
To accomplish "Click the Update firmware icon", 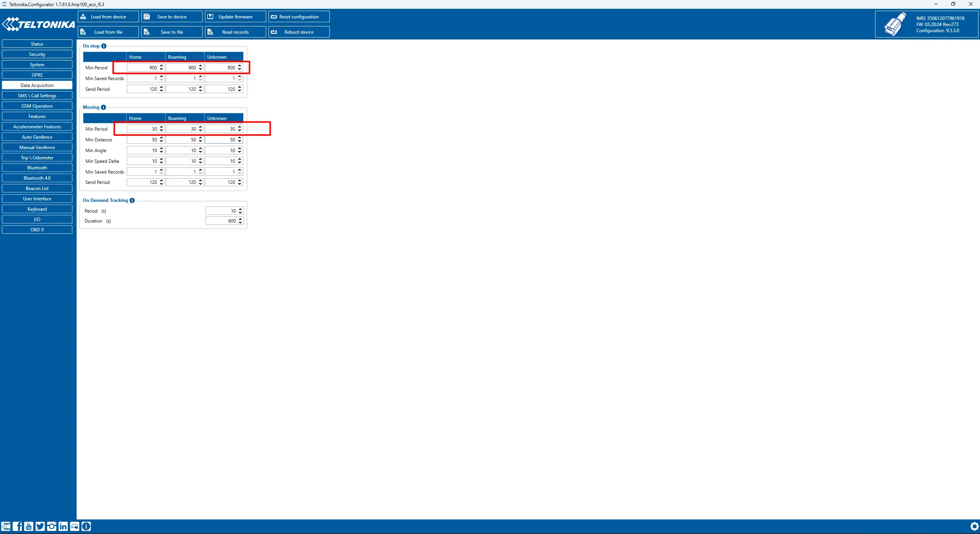I will [x=211, y=16].
